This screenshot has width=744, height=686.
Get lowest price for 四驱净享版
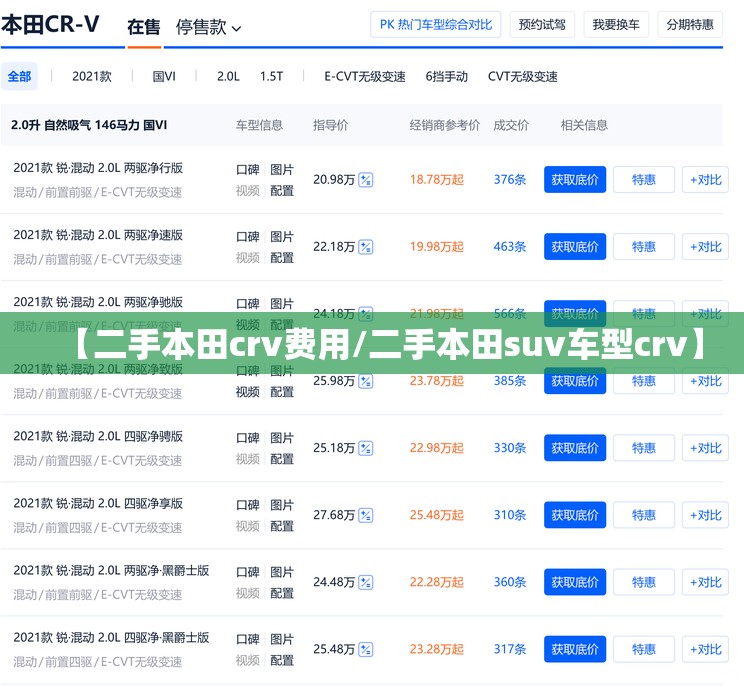pos(575,515)
